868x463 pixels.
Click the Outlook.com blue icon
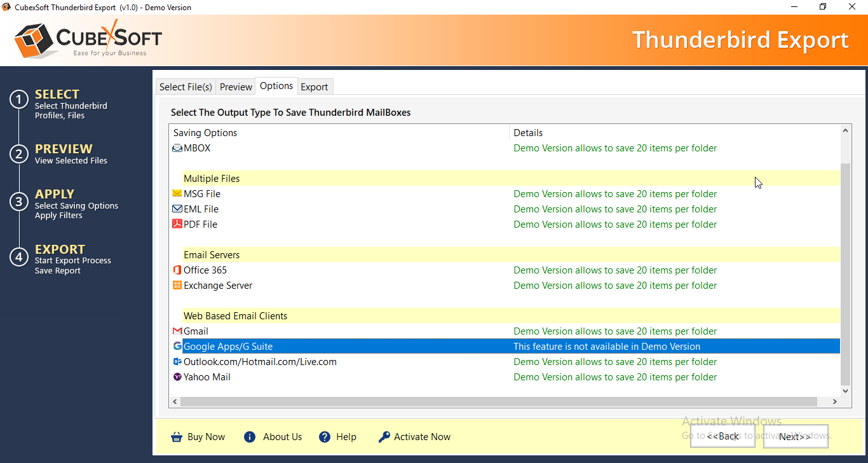pyautogui.click(x=177, y=361)
